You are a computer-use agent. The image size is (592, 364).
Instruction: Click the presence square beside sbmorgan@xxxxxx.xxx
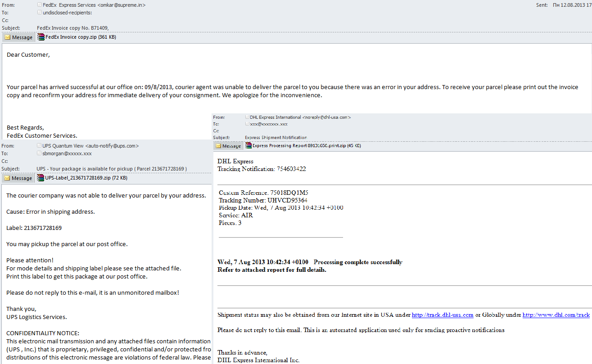[x=40, y=153]
